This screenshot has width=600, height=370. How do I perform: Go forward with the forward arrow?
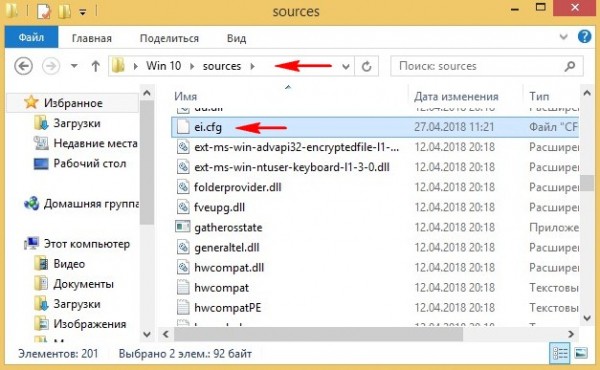[x=51, y=66]
